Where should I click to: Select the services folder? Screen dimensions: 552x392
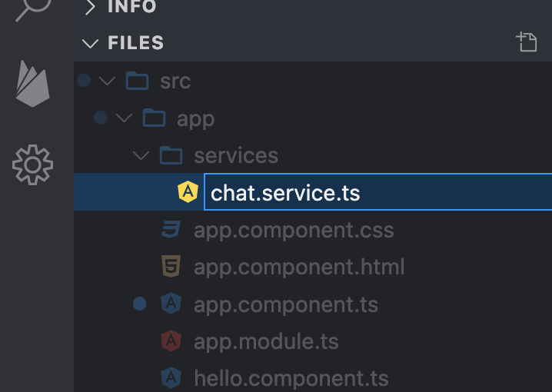(236, 155)
